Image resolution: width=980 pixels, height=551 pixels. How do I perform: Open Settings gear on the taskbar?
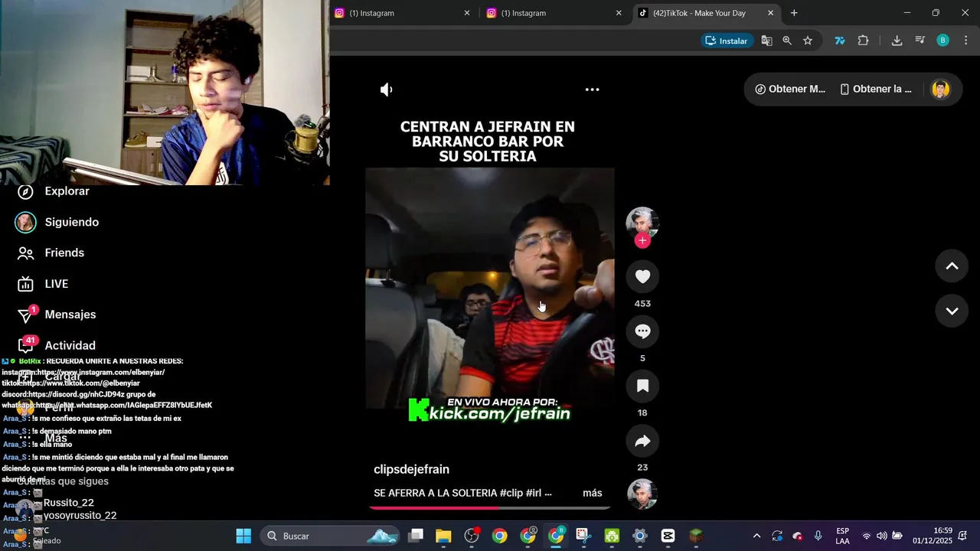pos(640,536)
